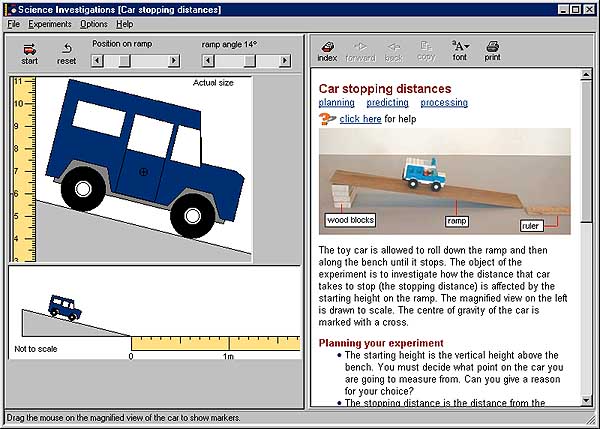This screenshot has height=429, width=600.
Task: Click right arrow of Position on ramp slider
Action: coord(174,60)
